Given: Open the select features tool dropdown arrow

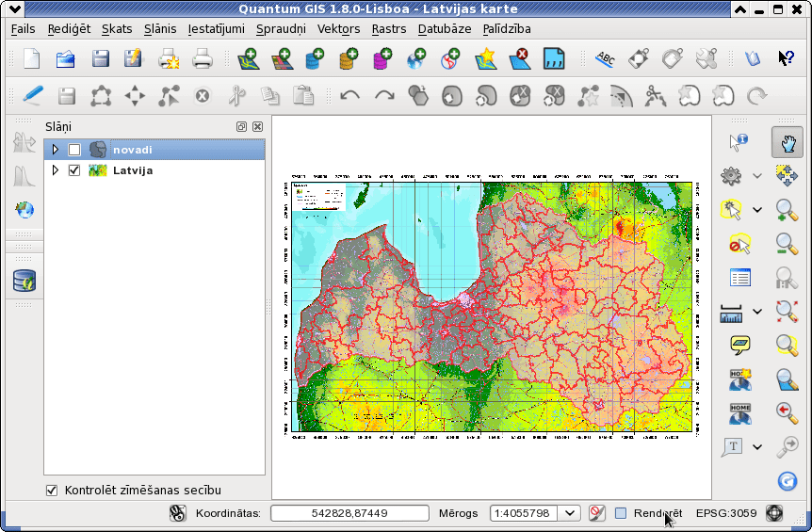Looking at the screenshot, I should pos(757,210).
